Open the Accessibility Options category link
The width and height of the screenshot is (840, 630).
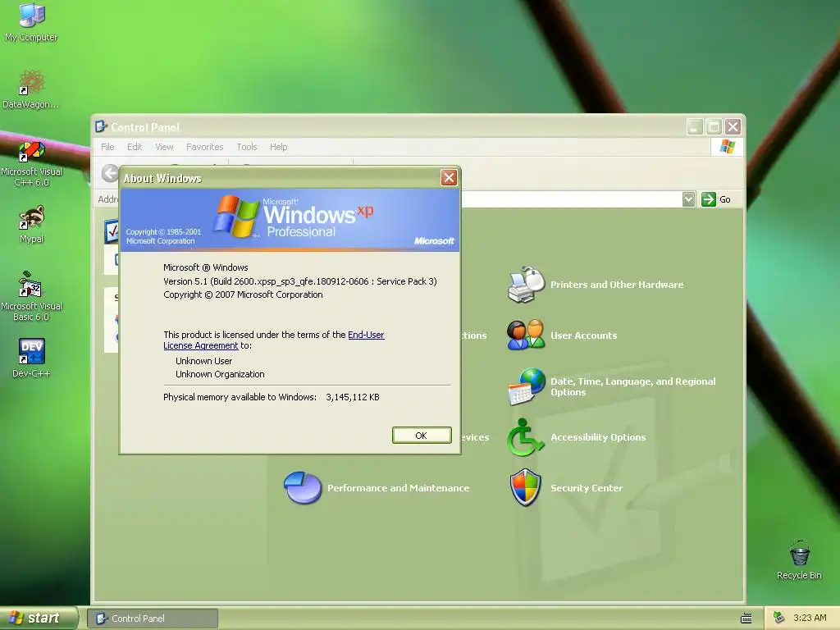pos(598,437)
